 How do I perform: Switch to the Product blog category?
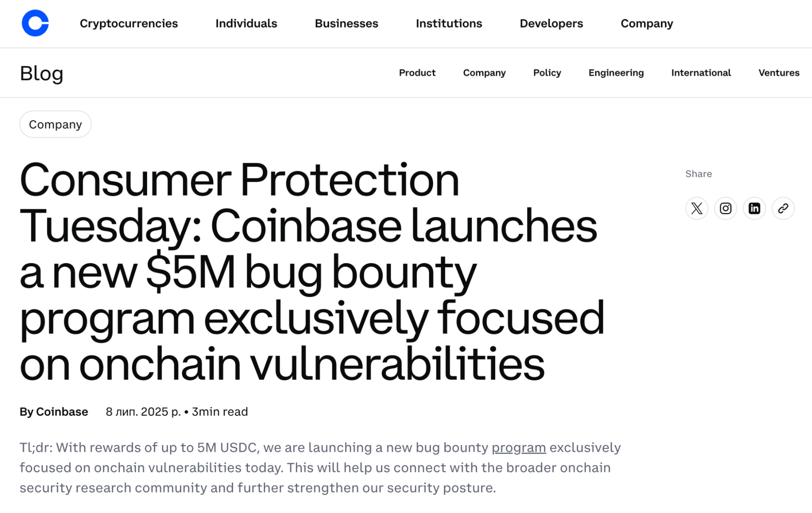pyautogui.click(x=417, y=73)
